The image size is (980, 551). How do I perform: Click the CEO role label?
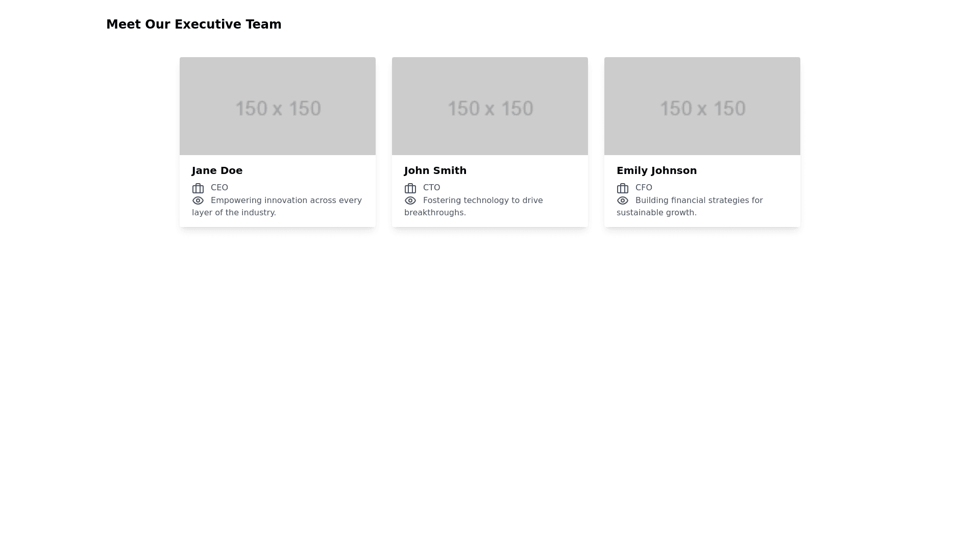coord(219,187)
